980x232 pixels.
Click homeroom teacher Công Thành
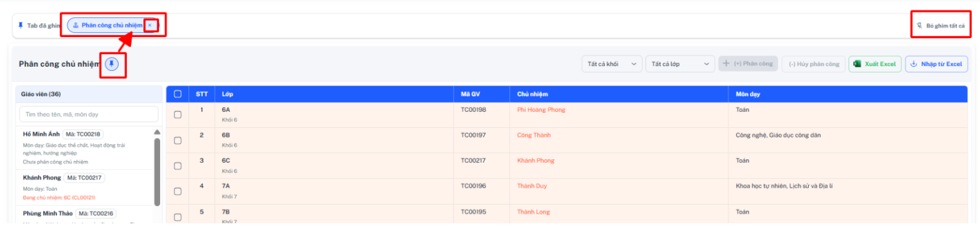[x=534, y=135]
